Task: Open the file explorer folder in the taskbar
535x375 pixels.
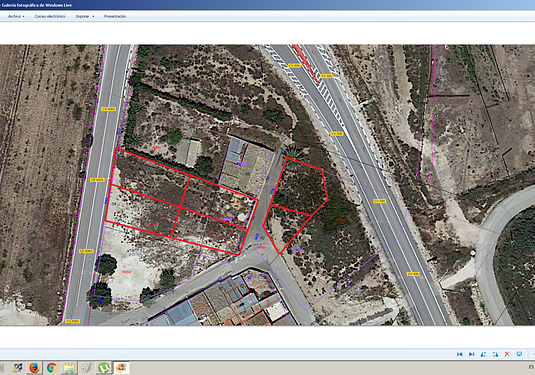Action: coord(69,368)
